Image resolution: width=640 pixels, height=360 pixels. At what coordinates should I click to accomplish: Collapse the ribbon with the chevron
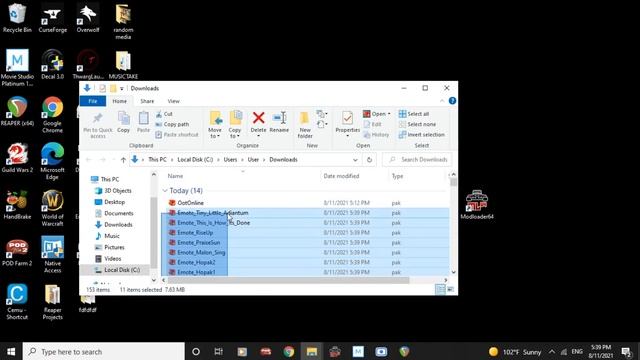[442, 101]
